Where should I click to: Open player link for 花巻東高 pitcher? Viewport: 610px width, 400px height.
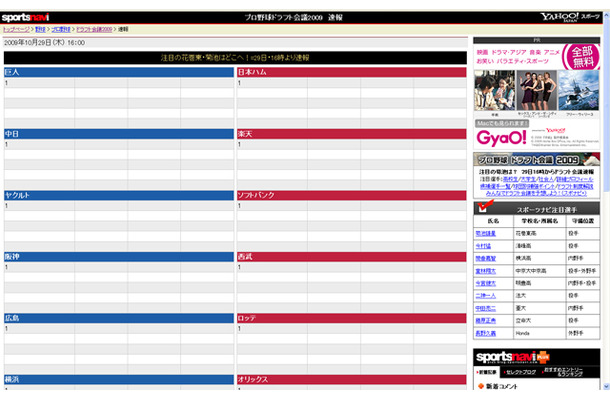click(486, 233)
